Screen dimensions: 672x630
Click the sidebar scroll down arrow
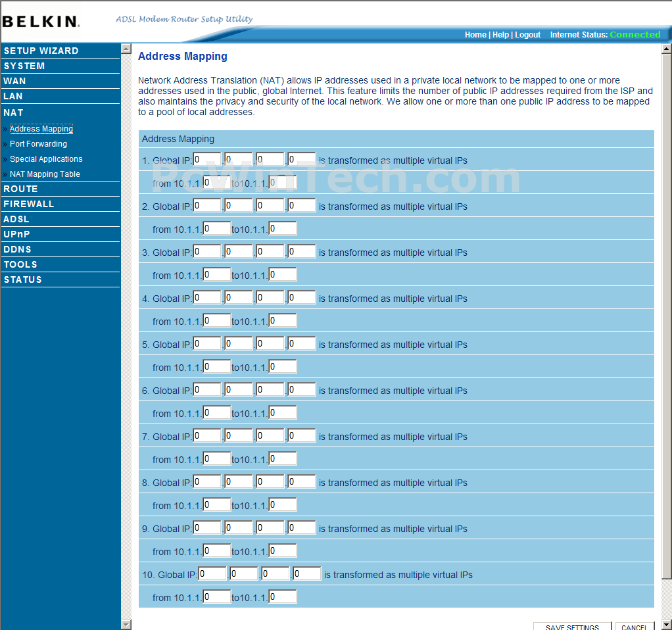click(126, 625)
